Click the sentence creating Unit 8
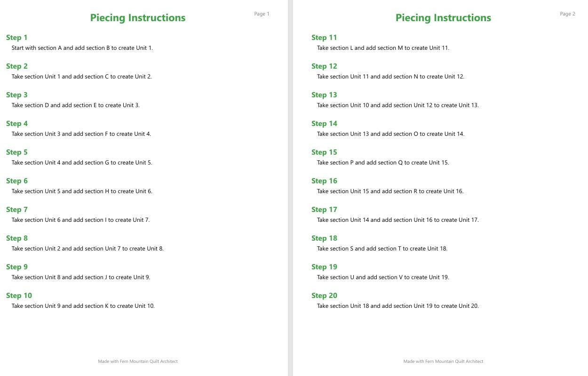Screen dimensions: 588x376 coord(87,249)
